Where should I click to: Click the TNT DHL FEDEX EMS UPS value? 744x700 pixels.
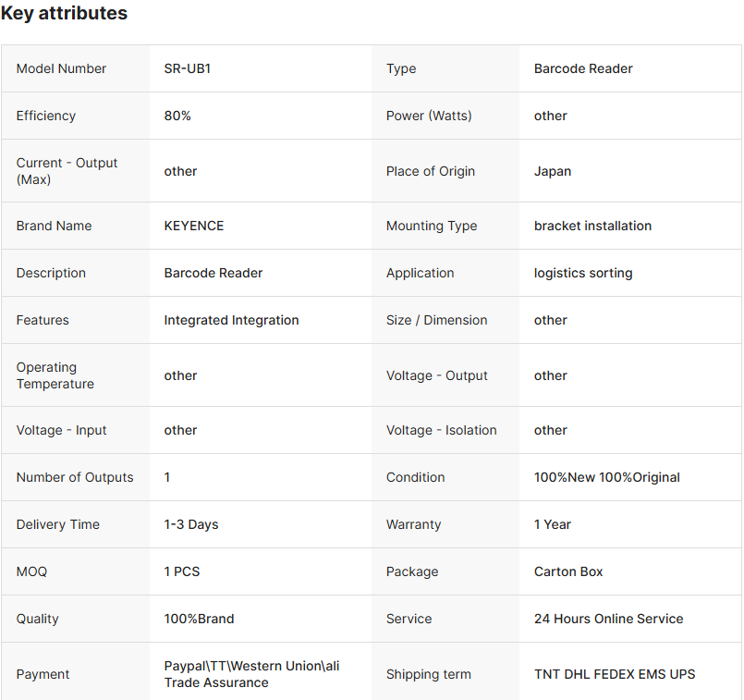[615, 674]
